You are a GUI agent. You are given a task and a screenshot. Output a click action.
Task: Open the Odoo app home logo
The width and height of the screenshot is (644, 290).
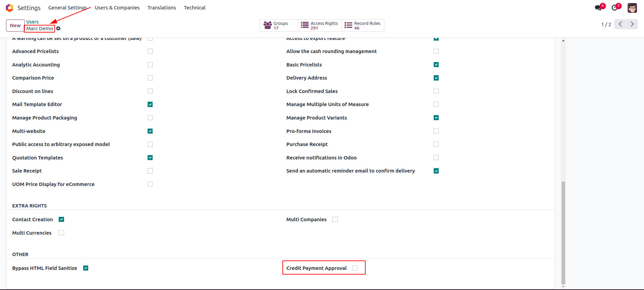pyautogui.click(x=9, y=8)
